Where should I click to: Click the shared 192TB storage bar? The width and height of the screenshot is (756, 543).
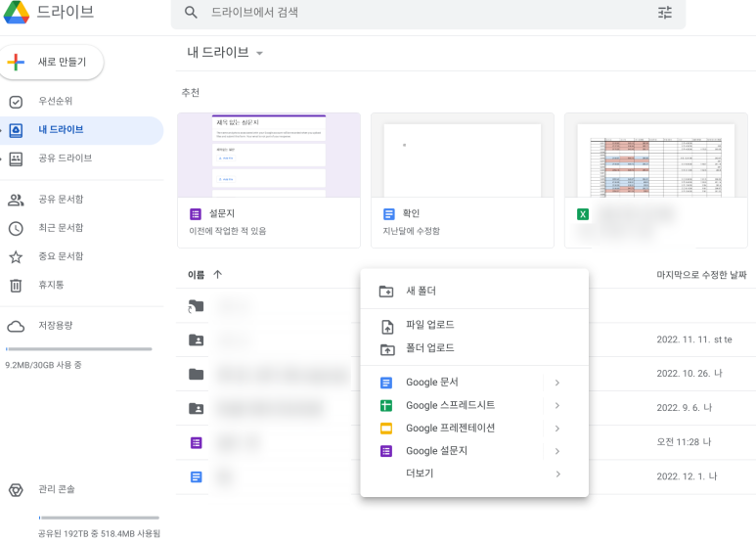point(99,518)
